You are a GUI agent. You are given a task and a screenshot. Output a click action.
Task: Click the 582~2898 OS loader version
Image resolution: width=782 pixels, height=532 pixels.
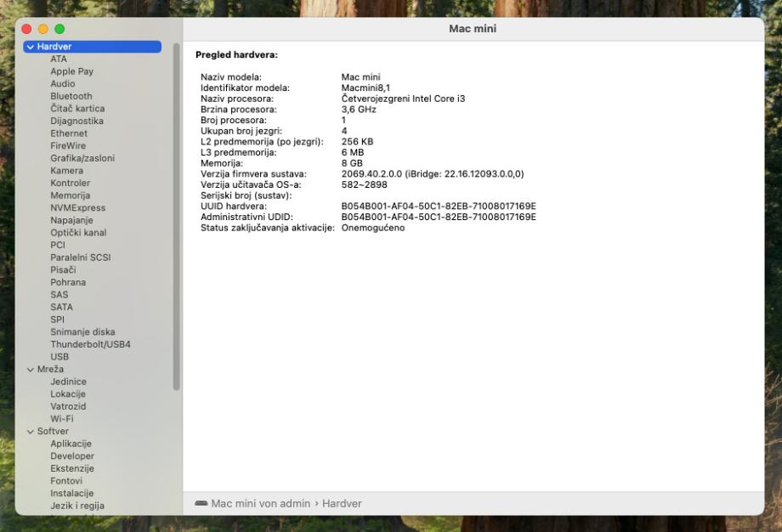pos(364,185)
